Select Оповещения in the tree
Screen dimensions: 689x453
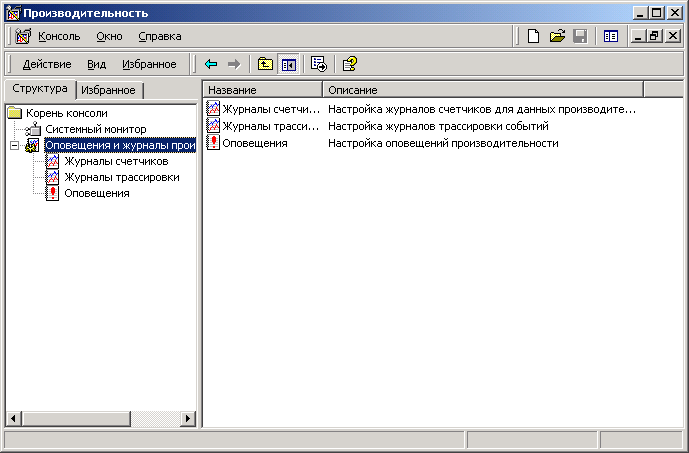point(97,193)
